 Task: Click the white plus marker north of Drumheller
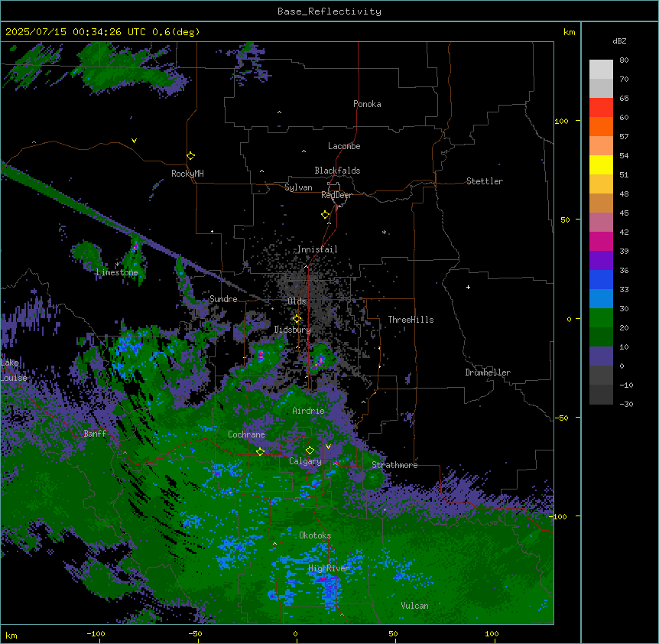tap(468, 287)
